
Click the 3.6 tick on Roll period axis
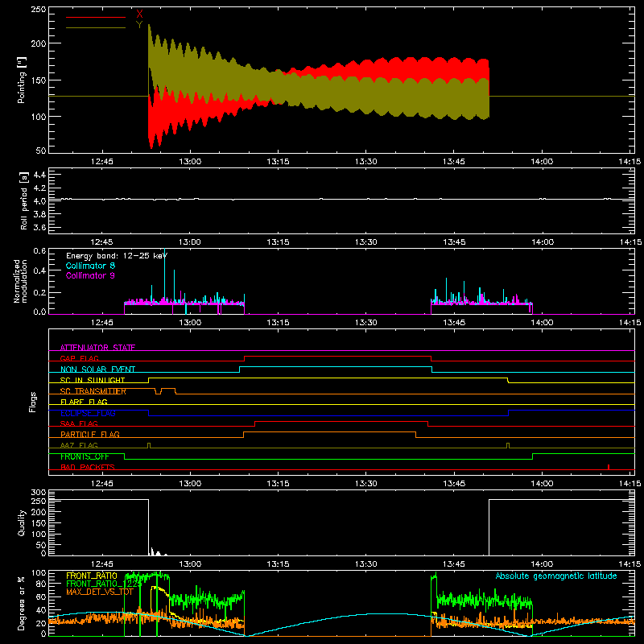pos(39,227)
